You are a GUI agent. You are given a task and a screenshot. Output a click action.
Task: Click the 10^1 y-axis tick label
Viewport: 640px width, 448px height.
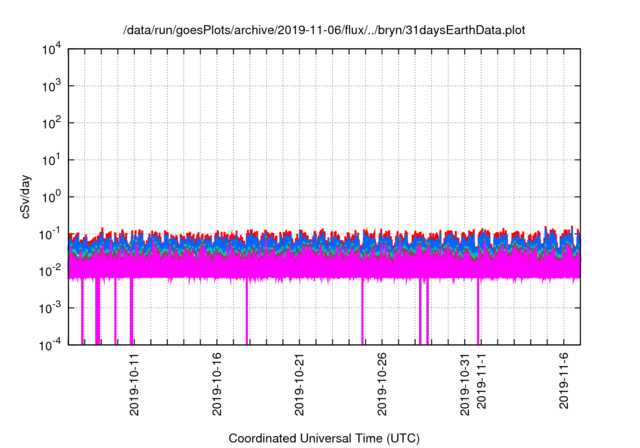[52, 160]
